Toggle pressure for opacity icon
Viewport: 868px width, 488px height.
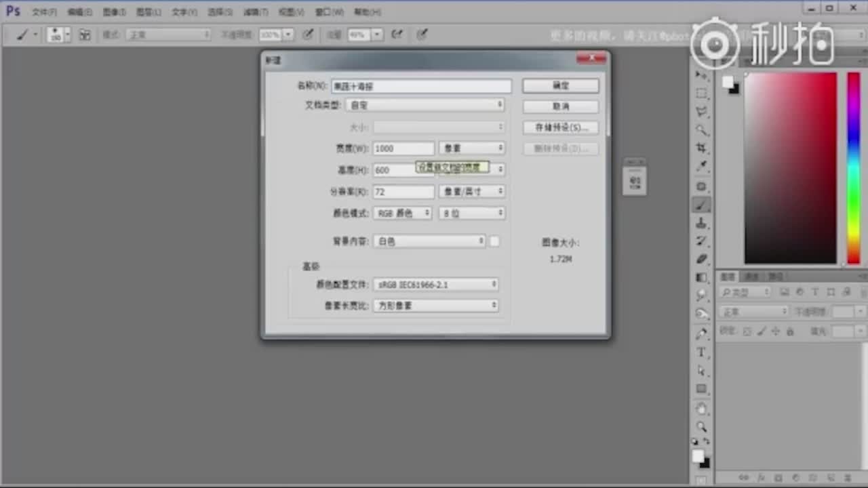point(308,35)
